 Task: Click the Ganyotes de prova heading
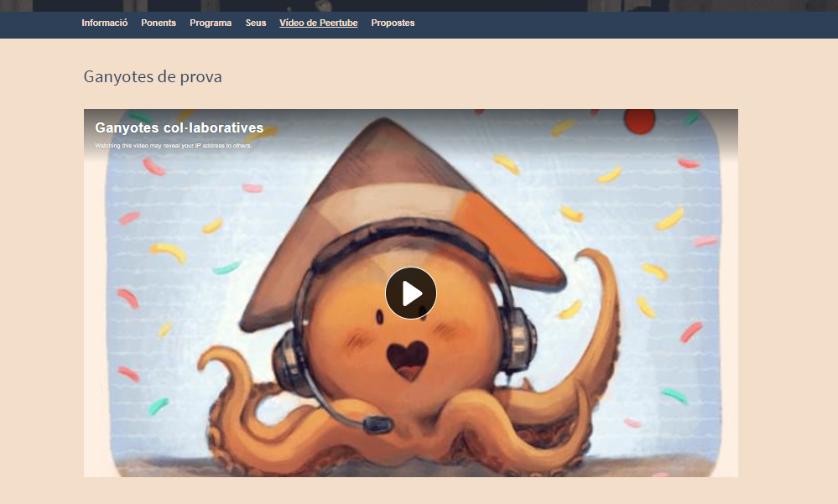click(152, 76)
